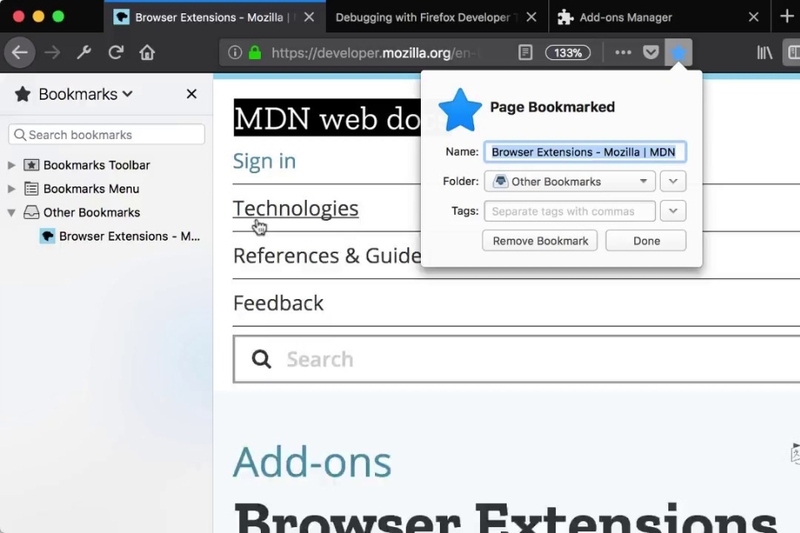Click the MDN web docs logo
Screen dimensions: 800x533
pos(327,118)
